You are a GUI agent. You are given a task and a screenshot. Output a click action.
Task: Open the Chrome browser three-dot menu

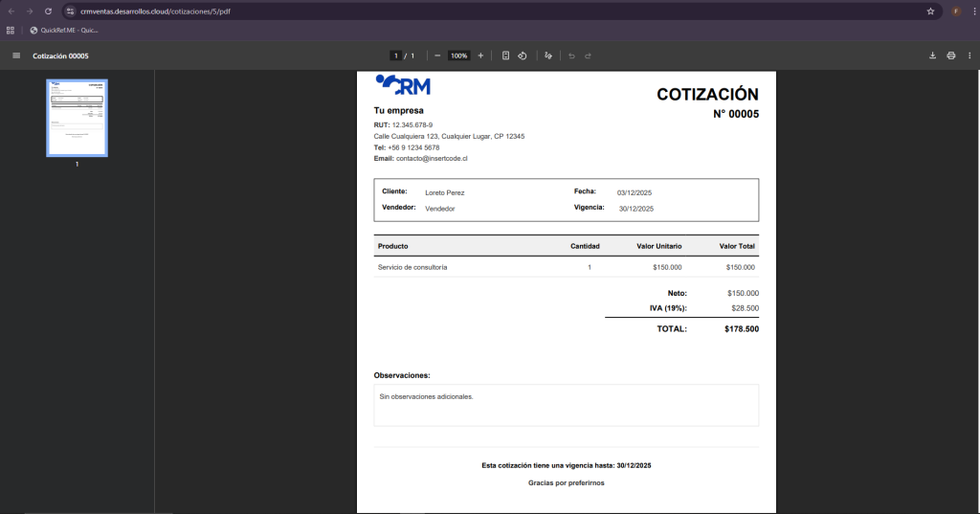970,11
